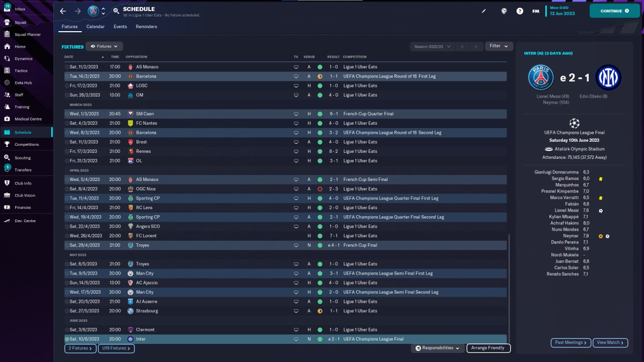This screenshot has height=362, width=644.
Task: Tick the circle on the Sun, 26/2/2023 row
Action: tap(67, 95)
